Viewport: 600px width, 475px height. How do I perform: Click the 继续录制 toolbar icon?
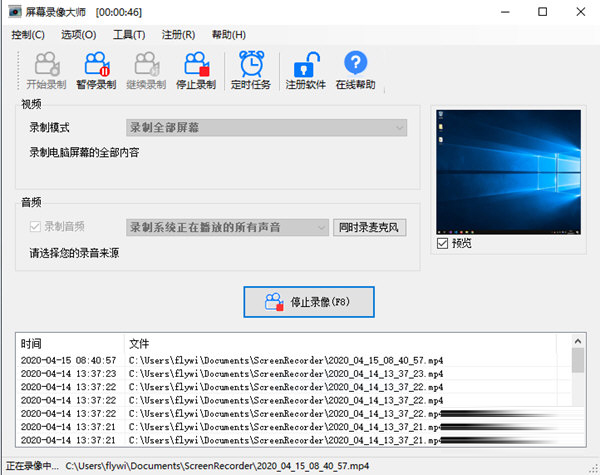coord(146,70)
